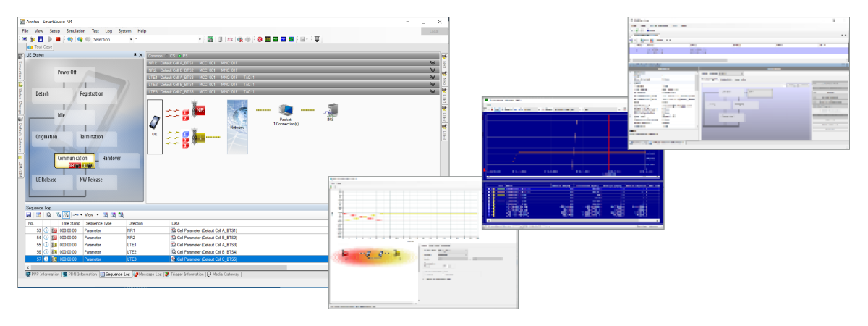Open the NR1 vertical tab on right edge

click(x=444, y=62)
